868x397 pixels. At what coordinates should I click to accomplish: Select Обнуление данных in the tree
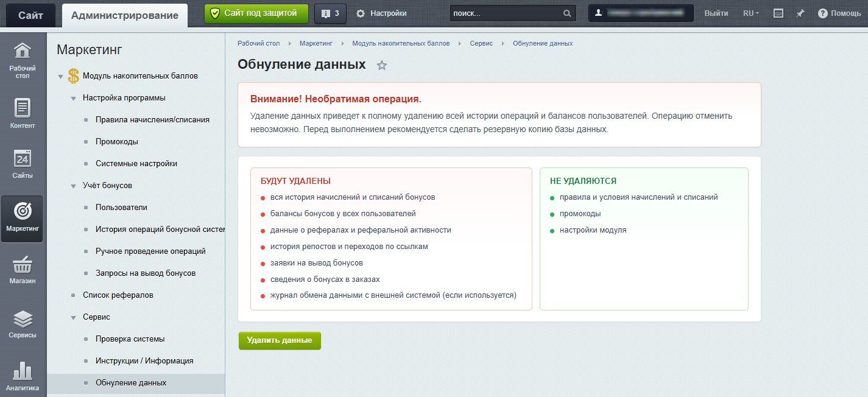131,383
